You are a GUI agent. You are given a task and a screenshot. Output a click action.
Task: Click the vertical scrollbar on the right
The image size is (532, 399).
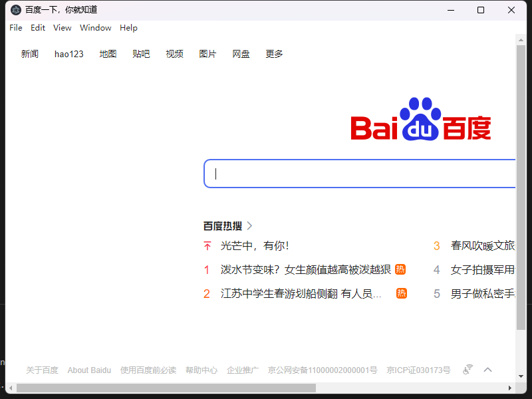pos(521,199)
